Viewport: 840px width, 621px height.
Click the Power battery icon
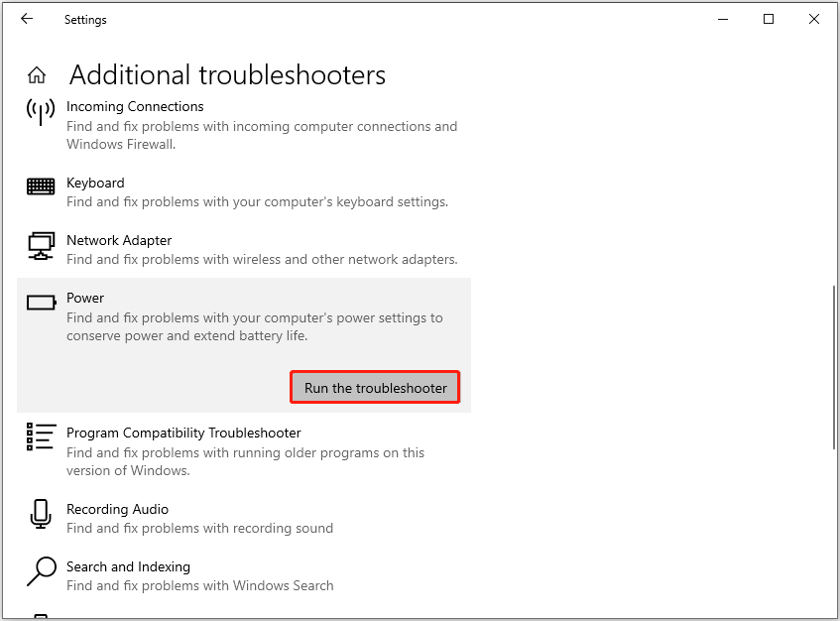point(40,303)
